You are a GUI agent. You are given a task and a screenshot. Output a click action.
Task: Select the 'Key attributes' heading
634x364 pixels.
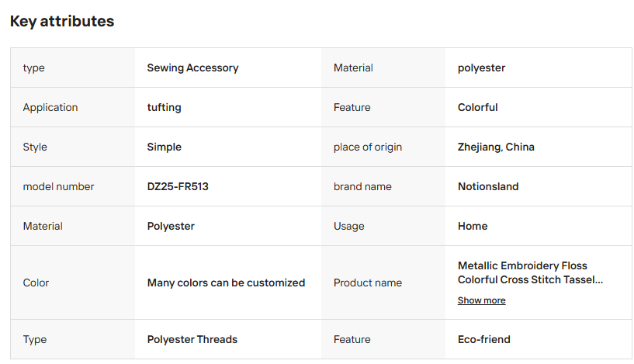pos(62,21)
